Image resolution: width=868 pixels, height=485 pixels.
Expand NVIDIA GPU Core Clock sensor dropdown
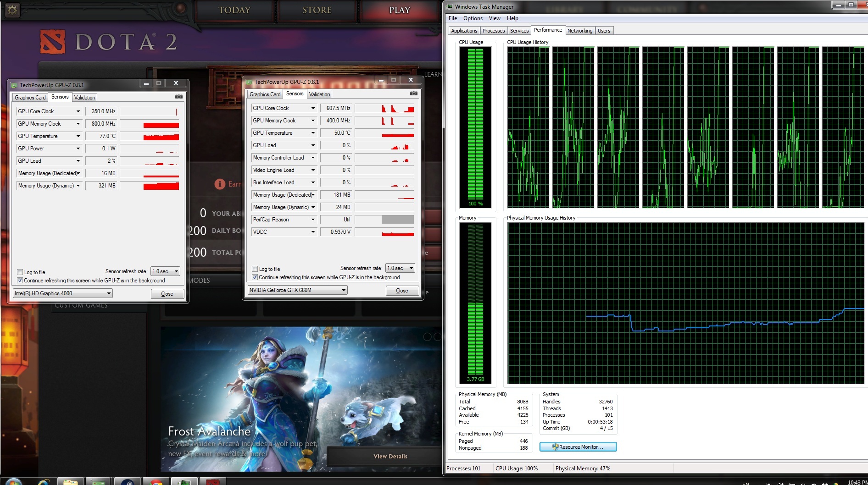(313, 108)
